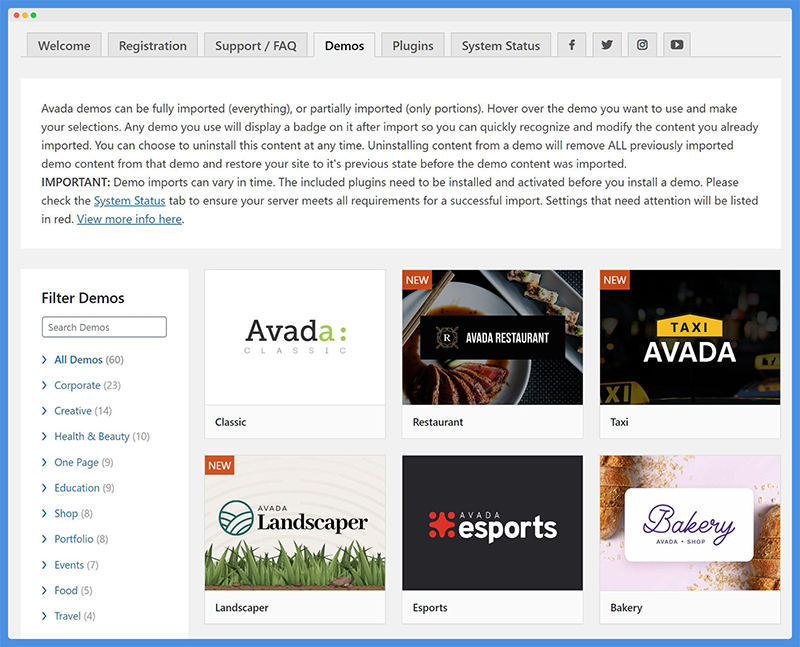
Task: Click the Bakery demo title label
Action: point(626,608)
